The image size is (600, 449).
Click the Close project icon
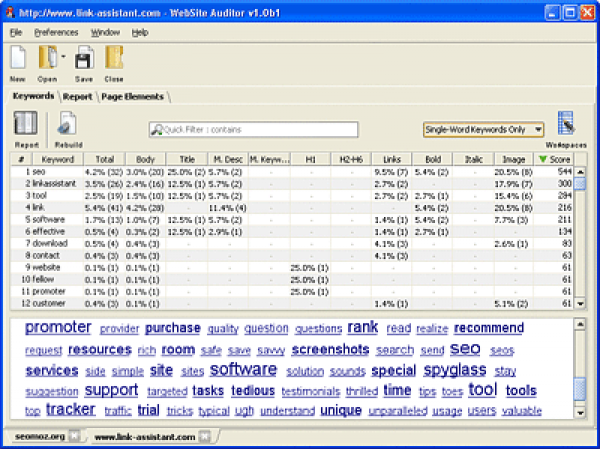coord(114,59)
